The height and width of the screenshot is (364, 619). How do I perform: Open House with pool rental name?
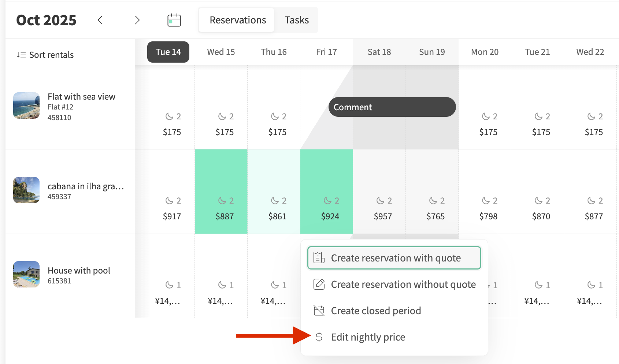pos(79,270)
